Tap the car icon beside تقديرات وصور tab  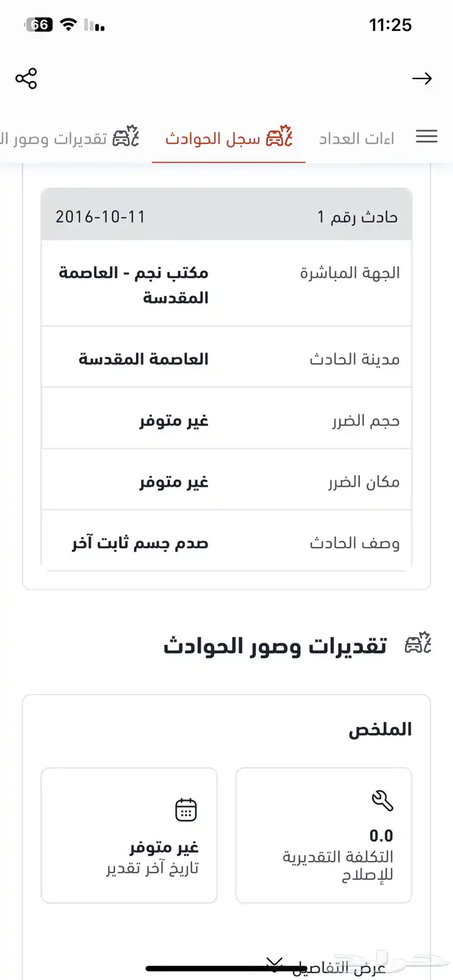126,137
